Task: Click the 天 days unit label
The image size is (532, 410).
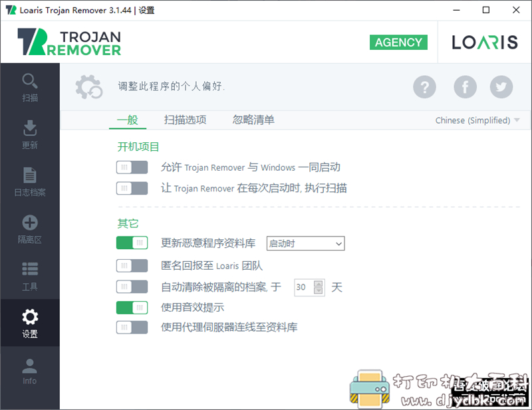Action: point(336,287)
